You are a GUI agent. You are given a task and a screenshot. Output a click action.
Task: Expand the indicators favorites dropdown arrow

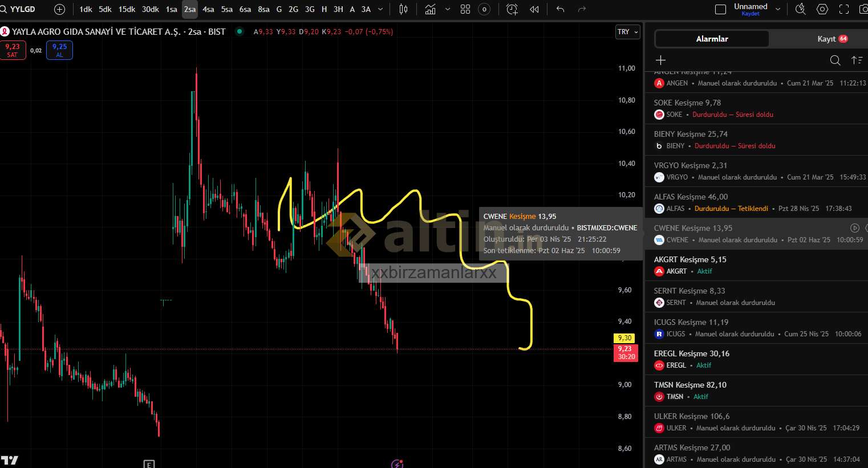[x=448, y=9]
